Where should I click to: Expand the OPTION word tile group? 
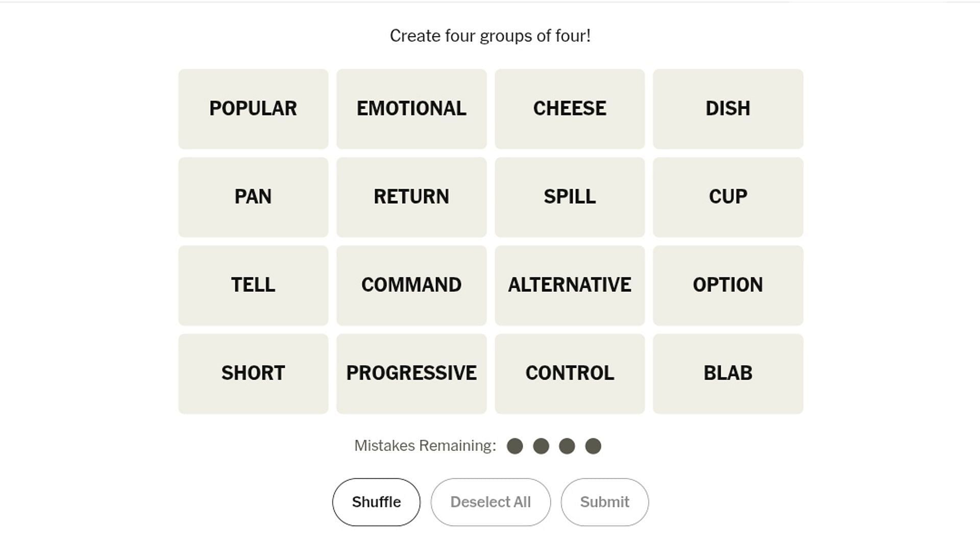(x=727, y=285)
